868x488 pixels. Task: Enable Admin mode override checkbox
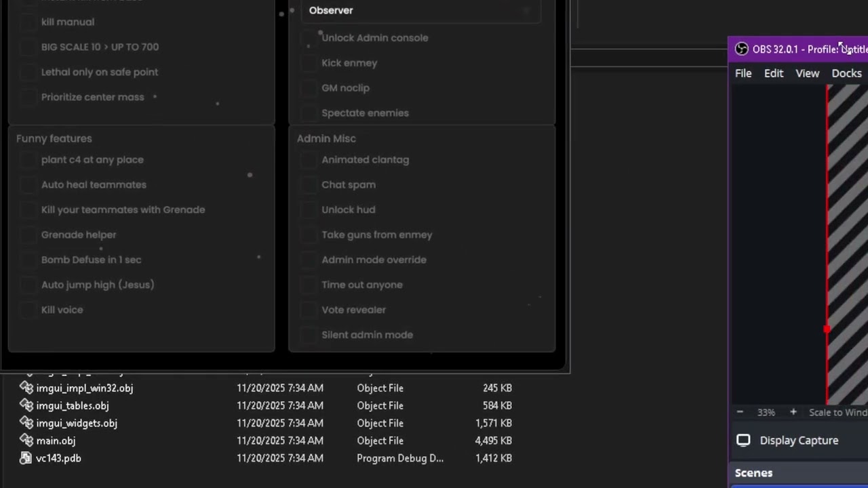309,260
